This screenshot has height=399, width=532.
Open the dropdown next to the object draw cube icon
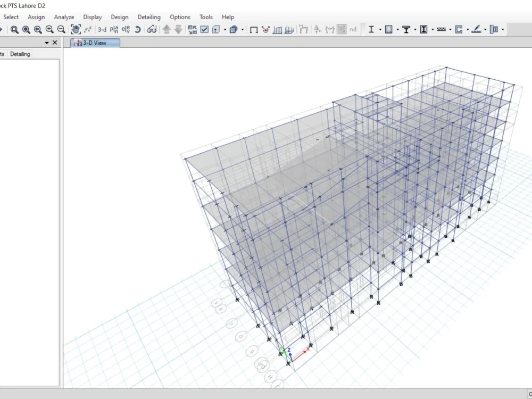pos(225,29)
